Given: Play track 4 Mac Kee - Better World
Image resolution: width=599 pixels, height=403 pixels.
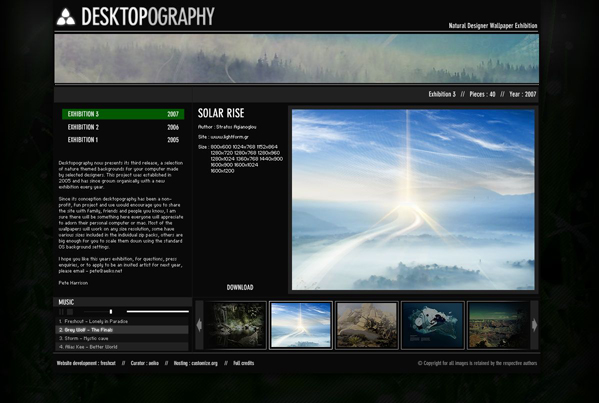Looking at the screenshot, I should pyautogui.click(x=122, y=347).
